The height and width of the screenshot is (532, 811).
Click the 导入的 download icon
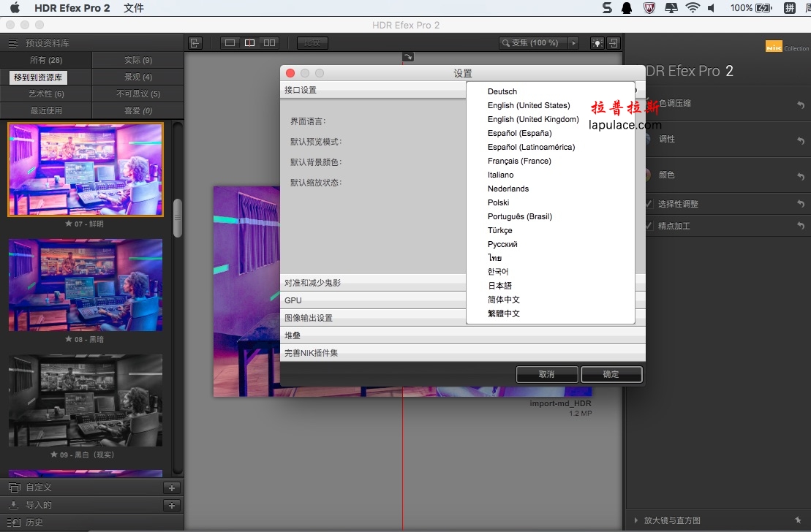[14, 505]
